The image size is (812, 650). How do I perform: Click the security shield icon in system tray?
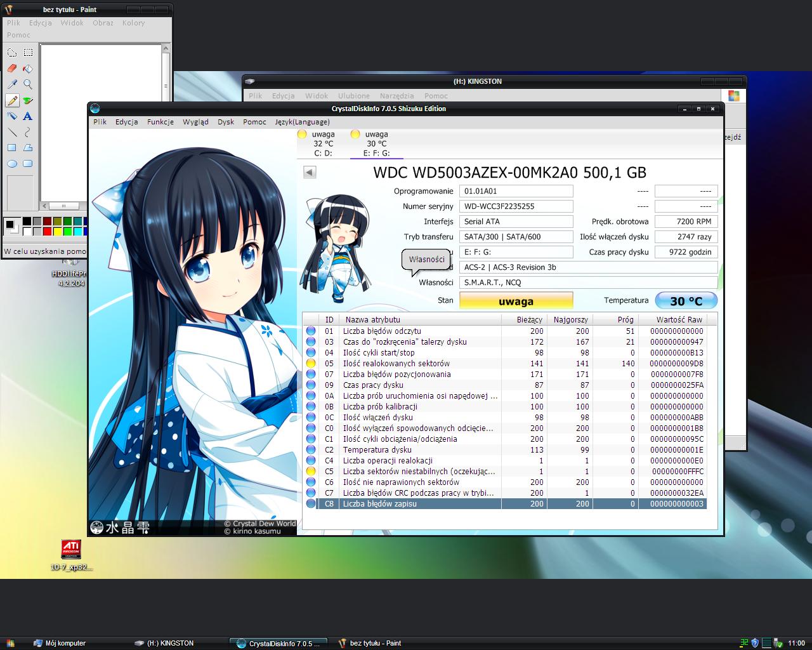click(755, 643)
